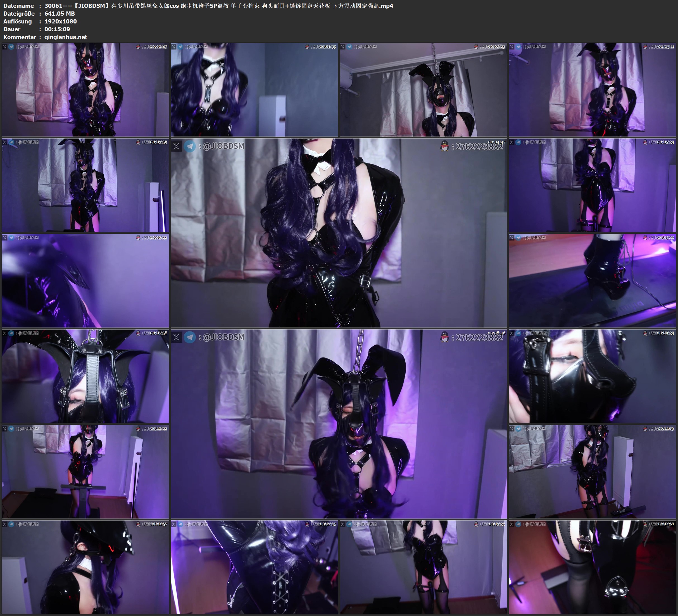This screenshot has width=678, height=616.
Task: Click the X logo in the 00:08:46 frame
Action: tap(177, 337)
